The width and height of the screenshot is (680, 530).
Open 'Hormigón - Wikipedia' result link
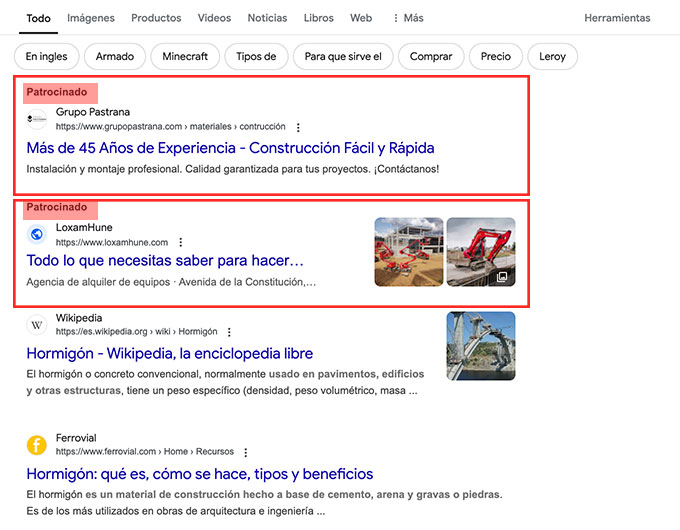[170, 353]
